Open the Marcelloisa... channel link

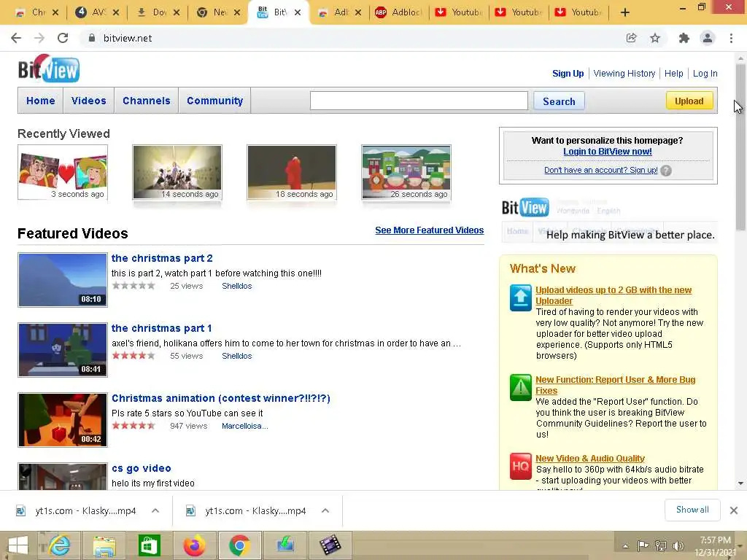[245, 426]
